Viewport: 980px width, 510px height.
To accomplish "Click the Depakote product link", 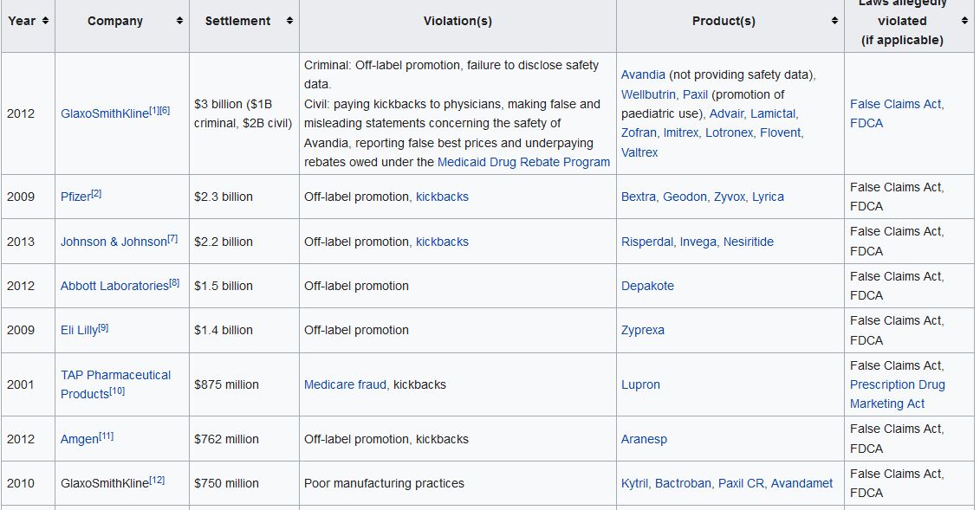I will [x=647, y=287].
